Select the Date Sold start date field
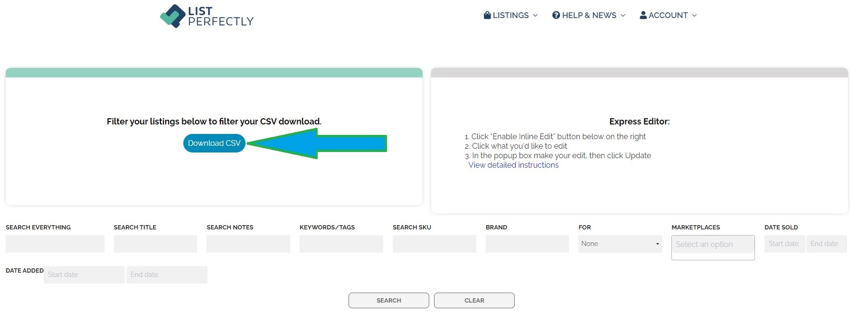This screenshot has width=868, height=323. coord(784,244)
